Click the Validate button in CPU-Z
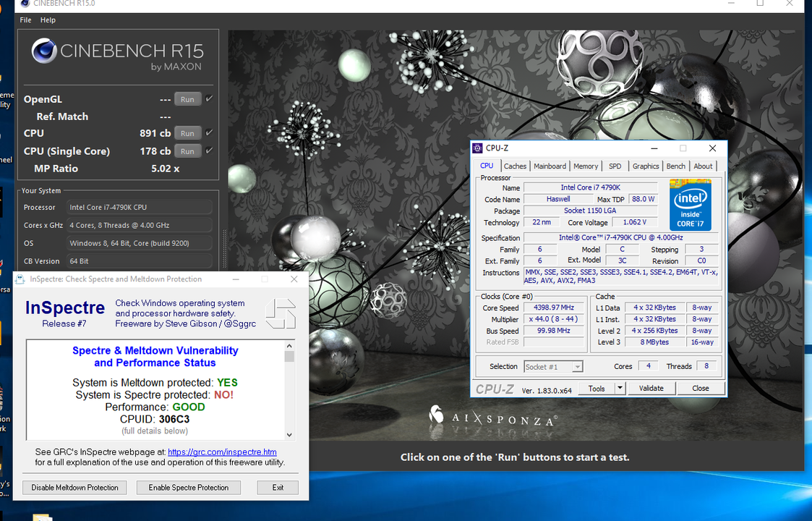The height and width of the screenshot is (521, 812). pos(651,388)
